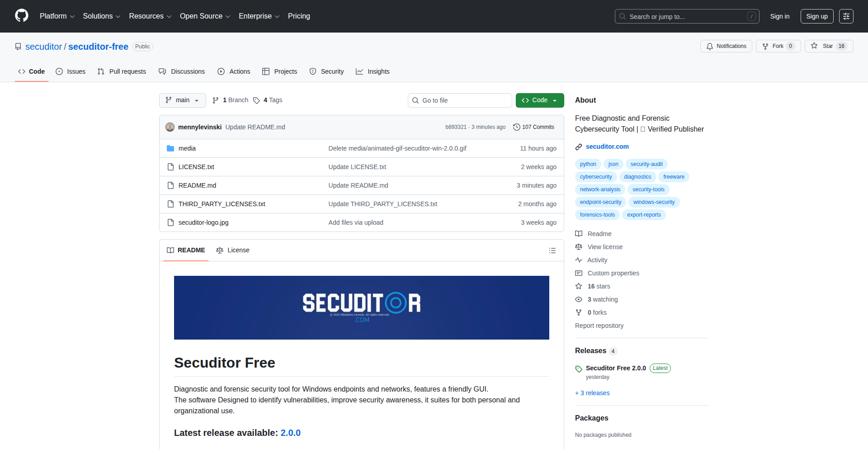Click the link icon beside secuditor.com
The width and height of the screenshot is (868, 449).
(x=579, y=147)
